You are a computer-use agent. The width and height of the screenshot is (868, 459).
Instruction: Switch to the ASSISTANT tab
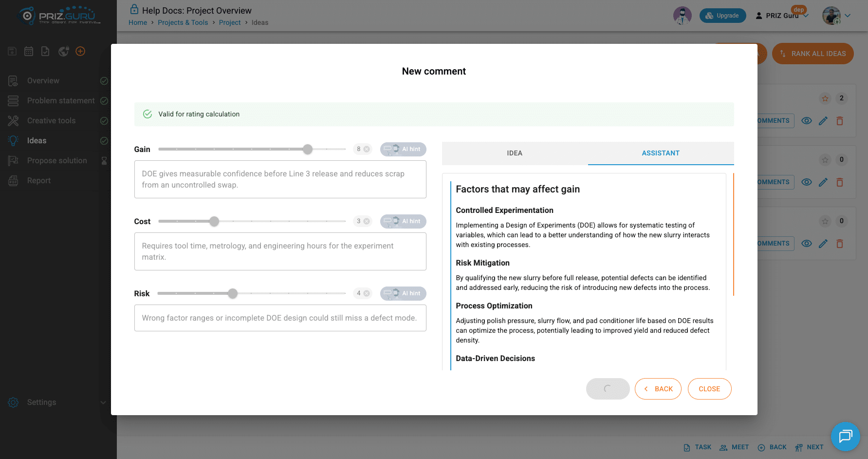[x=661, y=153]
